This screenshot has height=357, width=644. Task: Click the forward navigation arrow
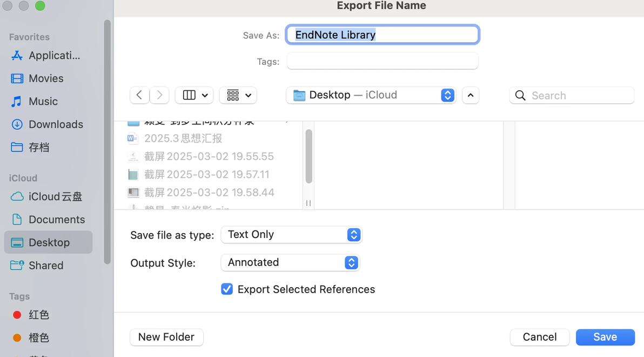(x=159, y=95)
